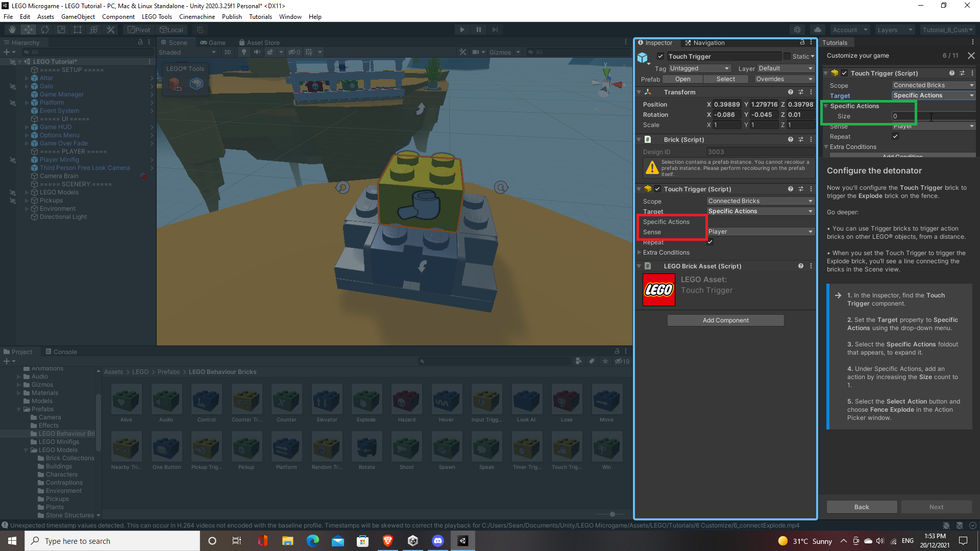
Task: Select the Move tool in toolbar
Action: pyautogui.click(x=29, y=30)
